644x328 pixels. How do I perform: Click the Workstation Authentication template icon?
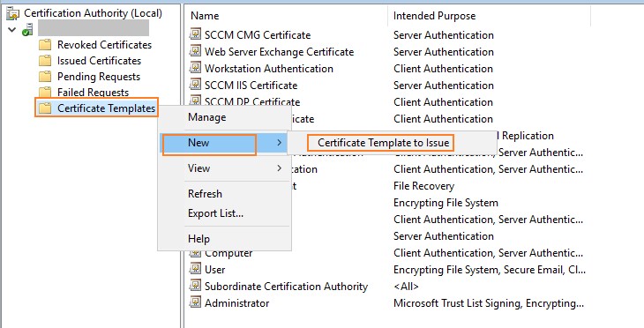[x=195, y=68]
